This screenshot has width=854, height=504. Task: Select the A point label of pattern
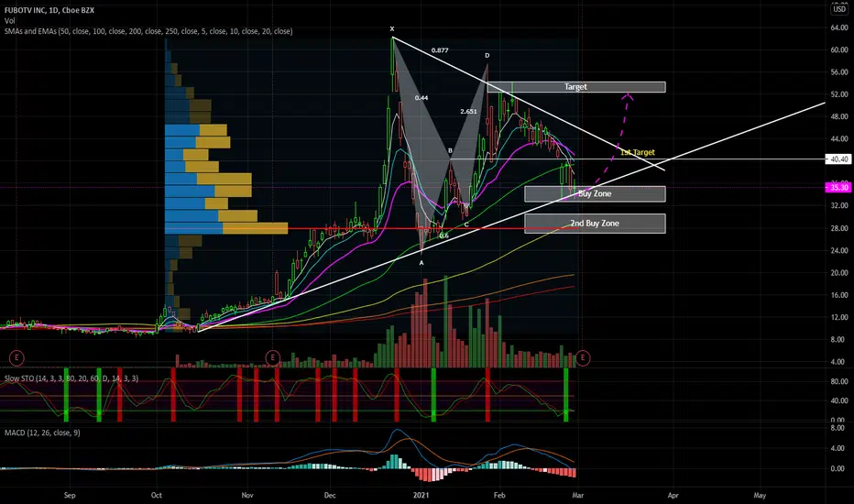coord(422,263)
